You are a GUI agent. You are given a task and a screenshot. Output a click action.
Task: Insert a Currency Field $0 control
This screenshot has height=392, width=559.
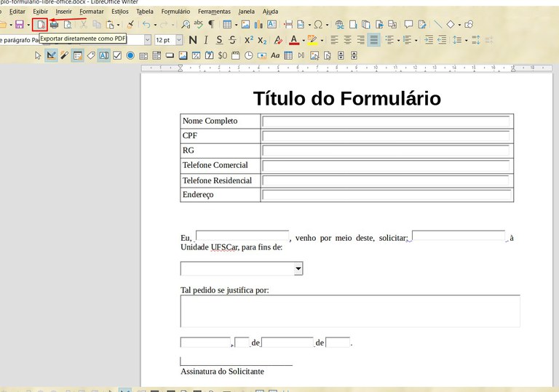(x=223, y=55)
